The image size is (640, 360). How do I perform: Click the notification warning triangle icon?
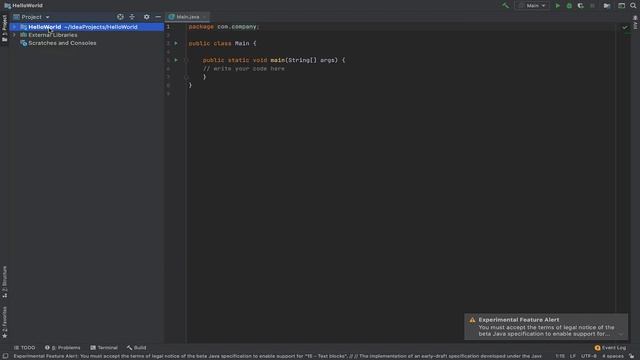point(472,320)
